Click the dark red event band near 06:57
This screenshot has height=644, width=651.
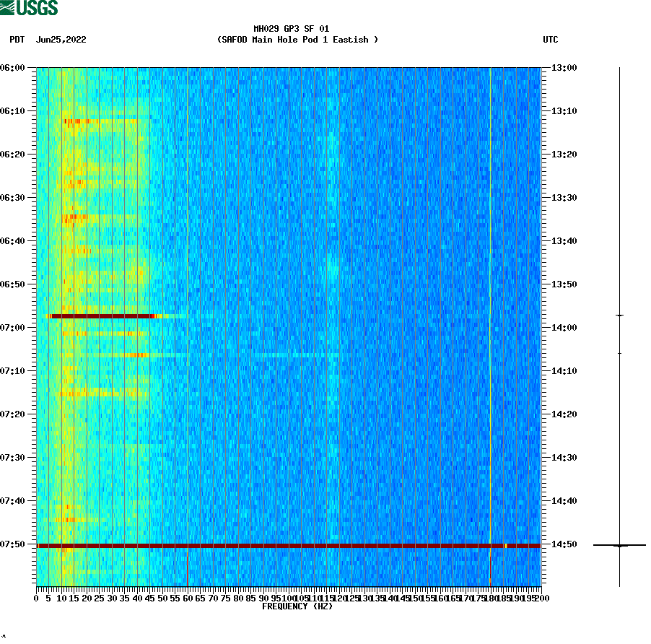(x=101, y=316)
